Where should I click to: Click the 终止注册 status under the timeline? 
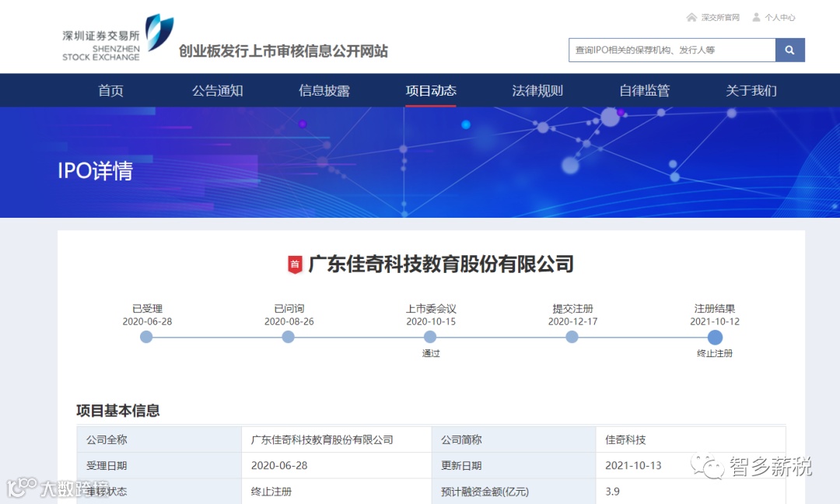(715, 353)
